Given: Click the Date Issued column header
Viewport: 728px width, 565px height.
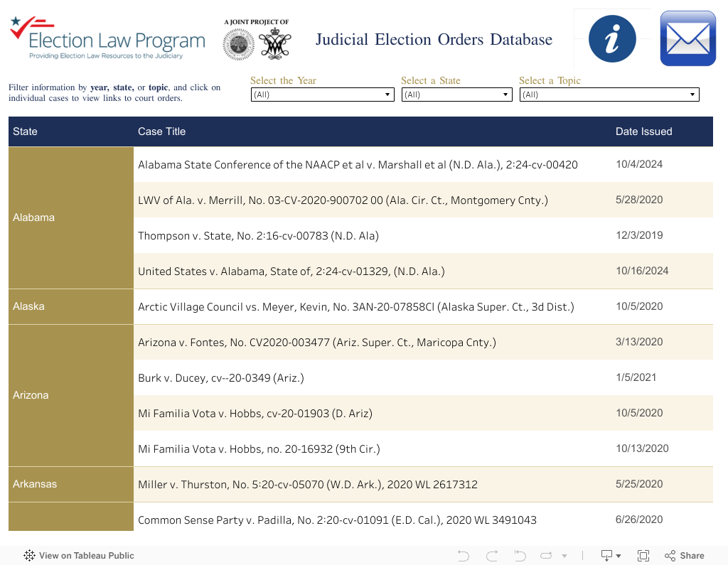Looking at the screenshot, I should click(643, 131).
